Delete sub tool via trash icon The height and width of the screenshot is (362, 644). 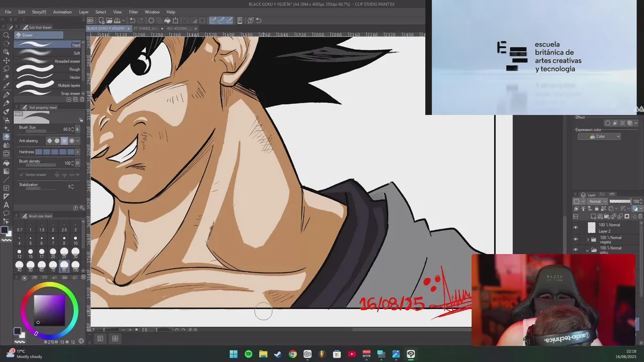click(x=82, y=100)
